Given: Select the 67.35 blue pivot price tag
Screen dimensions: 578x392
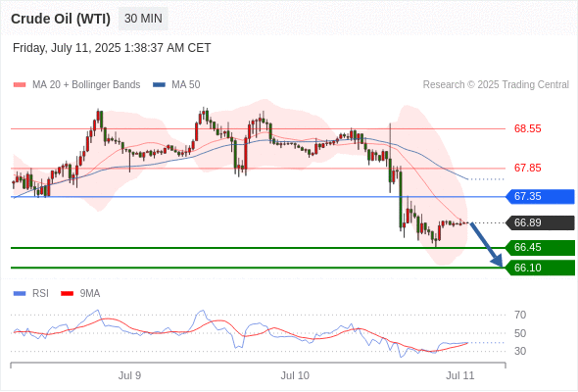Looking at the screenshot, I should 540,197.
